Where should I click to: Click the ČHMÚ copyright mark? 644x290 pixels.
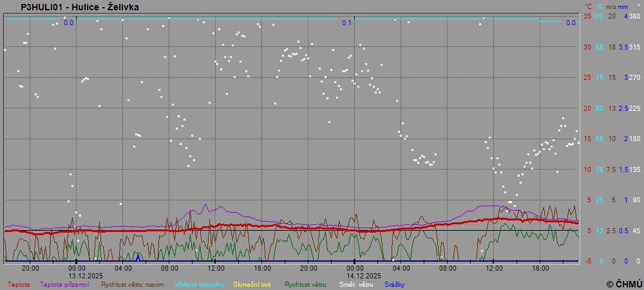click(x=624, y=284)
